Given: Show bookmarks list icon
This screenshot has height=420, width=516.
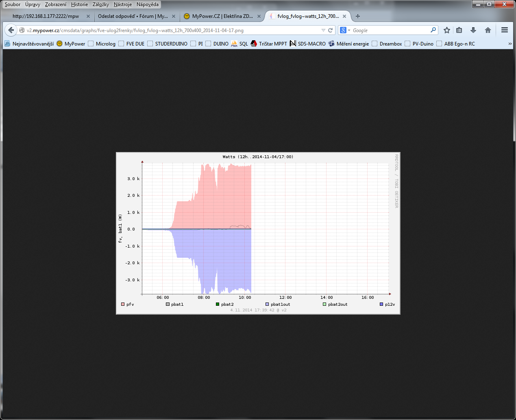Looking at the screenshot, I should (x=459, y=30).
